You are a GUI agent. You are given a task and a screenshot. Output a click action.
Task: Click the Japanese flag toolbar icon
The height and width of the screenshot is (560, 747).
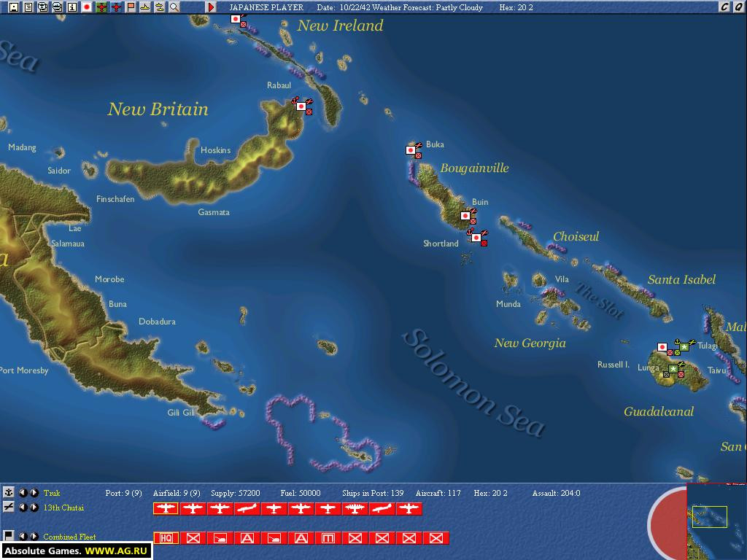point(87,7)
